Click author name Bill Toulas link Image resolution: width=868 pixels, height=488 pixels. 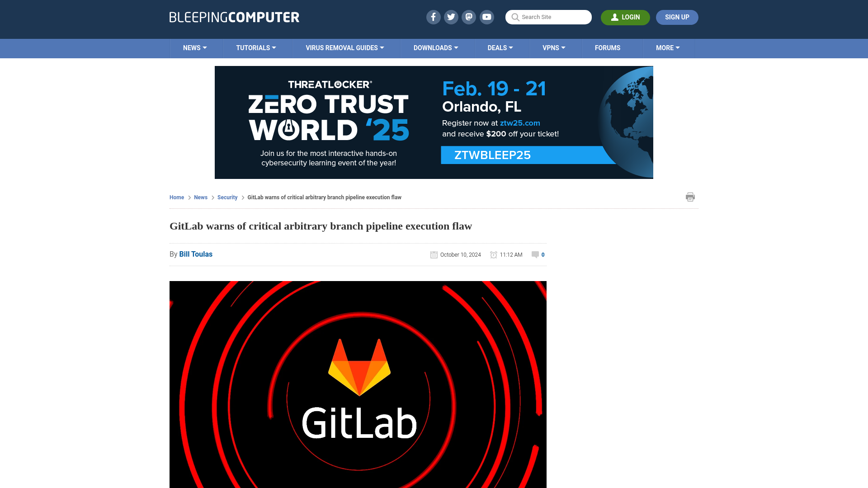coord(196,254)
